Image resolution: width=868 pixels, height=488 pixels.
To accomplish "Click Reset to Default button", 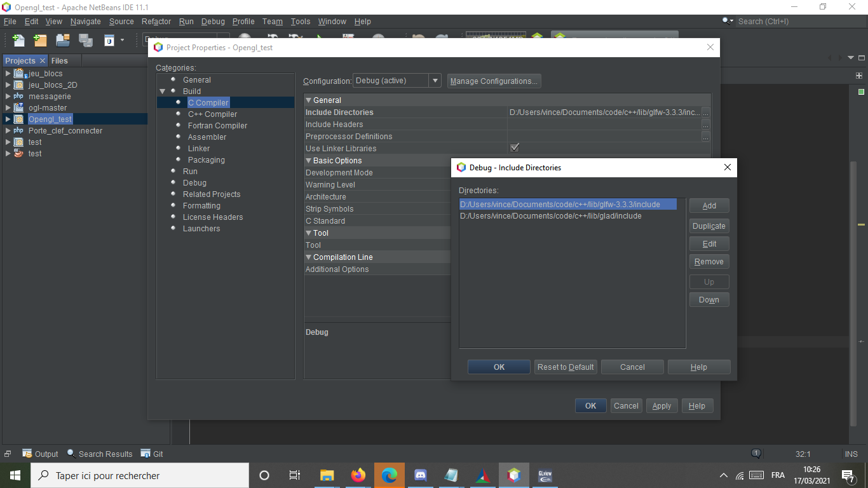I will click(566, 367).
